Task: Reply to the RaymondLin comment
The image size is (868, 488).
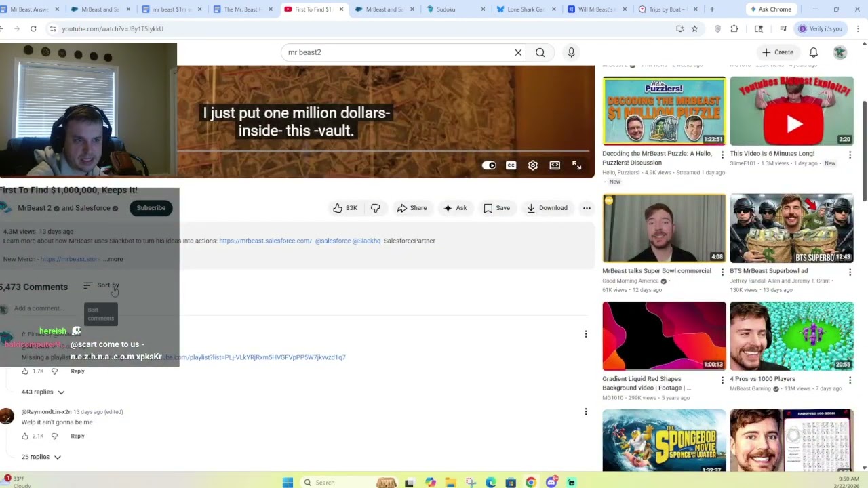Action: [77, 436]
